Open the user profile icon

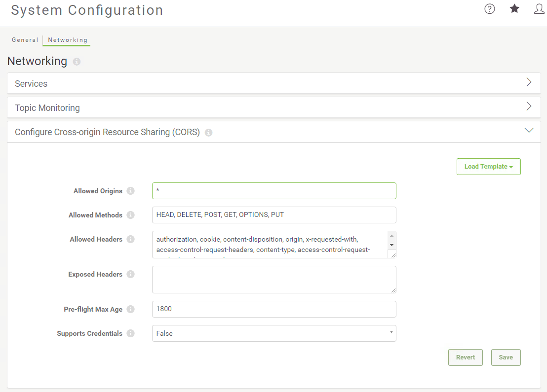pyautogui.click(x=539, y=9)
